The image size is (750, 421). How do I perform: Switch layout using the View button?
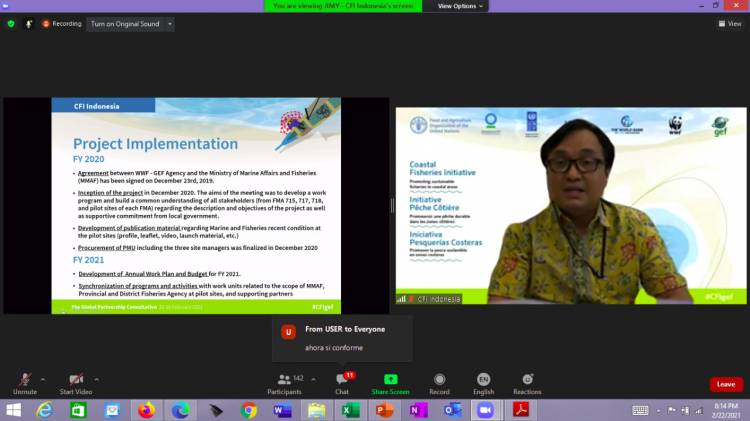pyautogui.click(x=729, y=24)
